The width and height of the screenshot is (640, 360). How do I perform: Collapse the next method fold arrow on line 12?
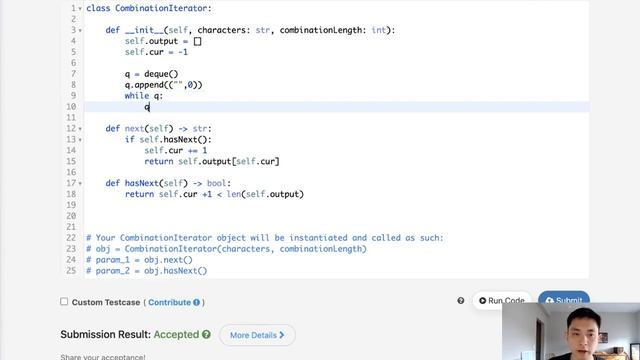tap(80, 129)
